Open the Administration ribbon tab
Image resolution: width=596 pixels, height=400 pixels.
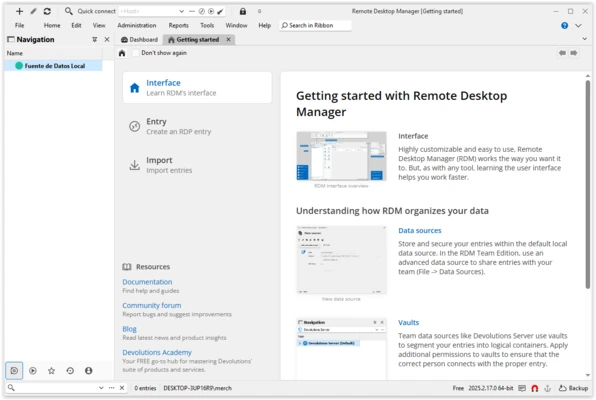[137, 25]
